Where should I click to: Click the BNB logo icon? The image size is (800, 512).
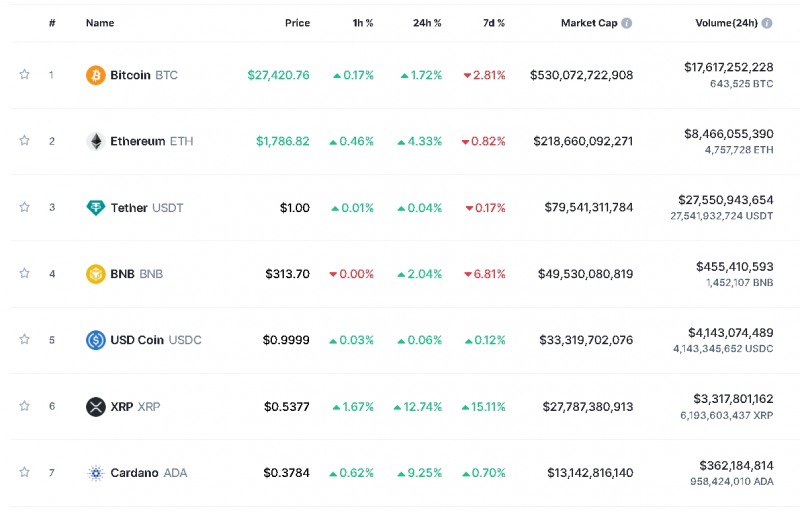click(x=95, y=274)
